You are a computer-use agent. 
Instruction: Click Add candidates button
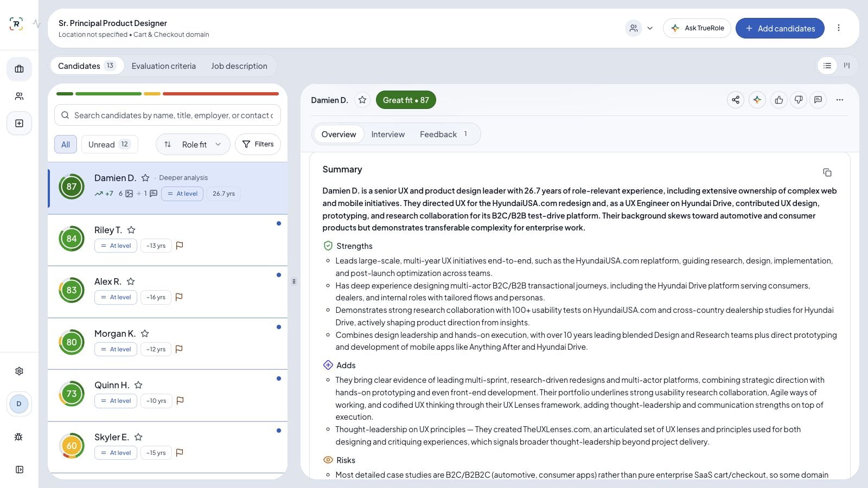pos(780,28)
